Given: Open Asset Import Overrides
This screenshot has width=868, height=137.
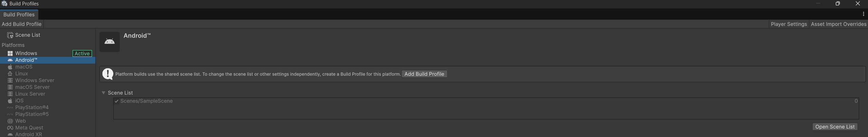Looking at the screenshot, I should pyautogui.click(x=838, y=24).
